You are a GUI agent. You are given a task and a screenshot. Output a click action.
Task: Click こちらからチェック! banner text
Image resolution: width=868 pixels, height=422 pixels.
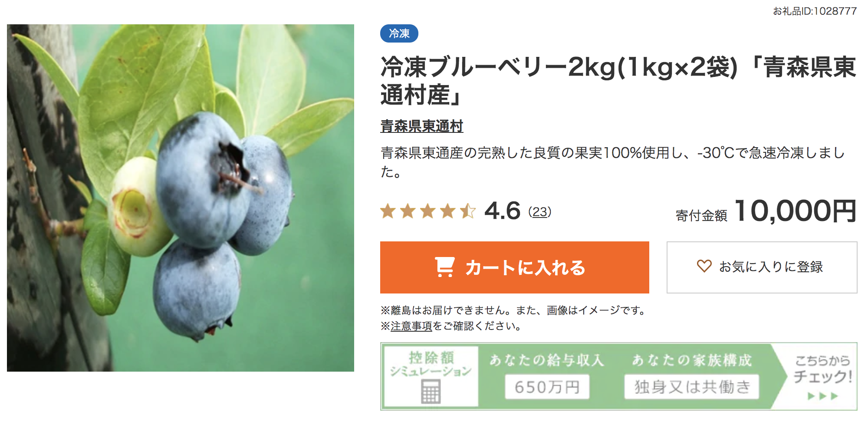[x=822, y=369]
